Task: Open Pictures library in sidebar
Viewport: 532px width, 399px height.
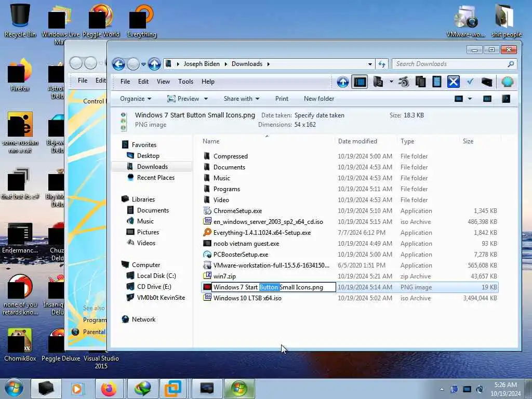Action: tap(148, 232)
